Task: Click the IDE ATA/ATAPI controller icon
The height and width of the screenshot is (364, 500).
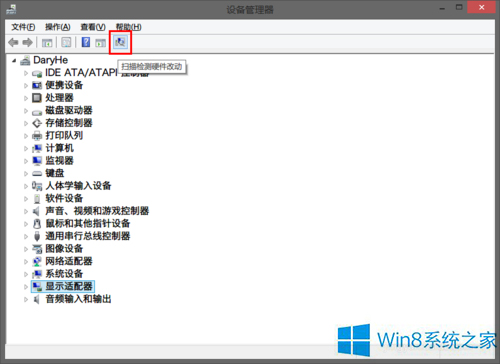Action: (x=37, y=73)
